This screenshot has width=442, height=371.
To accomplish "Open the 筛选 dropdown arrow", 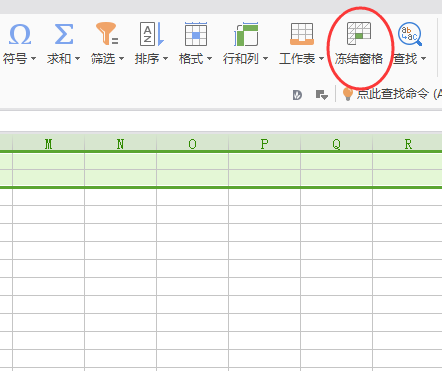I will [x=121, y=59].
